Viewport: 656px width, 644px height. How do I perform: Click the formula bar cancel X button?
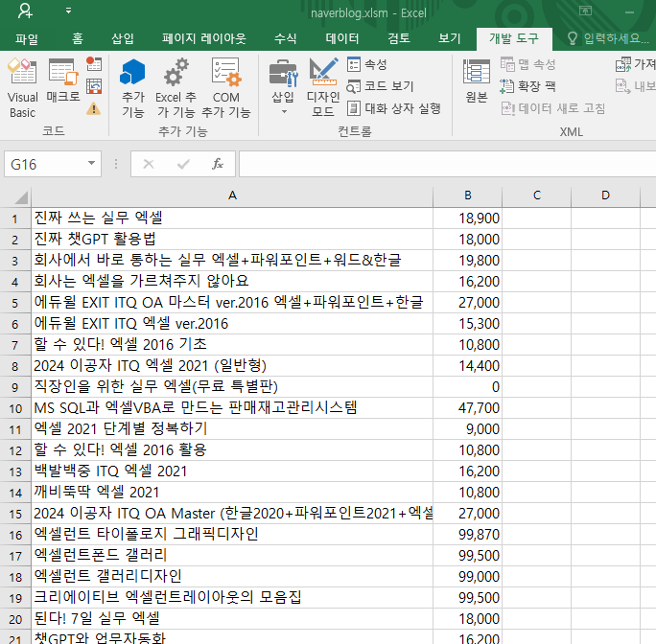pos(149,164)
